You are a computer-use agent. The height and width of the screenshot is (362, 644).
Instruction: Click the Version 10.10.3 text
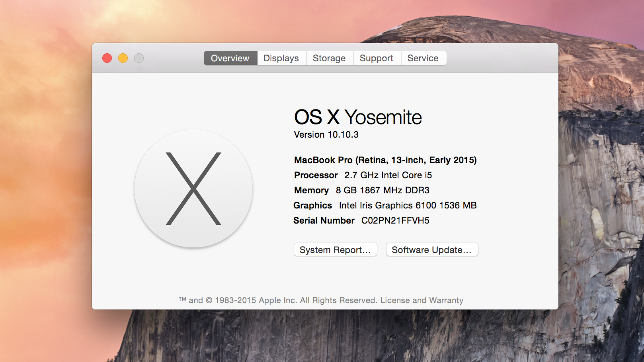[x=326, y=135]
